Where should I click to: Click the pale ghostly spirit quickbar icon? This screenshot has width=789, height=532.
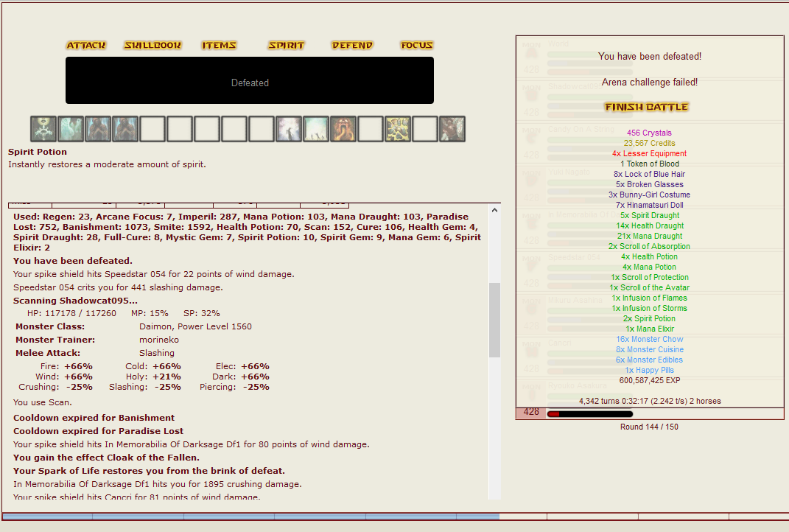(x=71, y=129)
